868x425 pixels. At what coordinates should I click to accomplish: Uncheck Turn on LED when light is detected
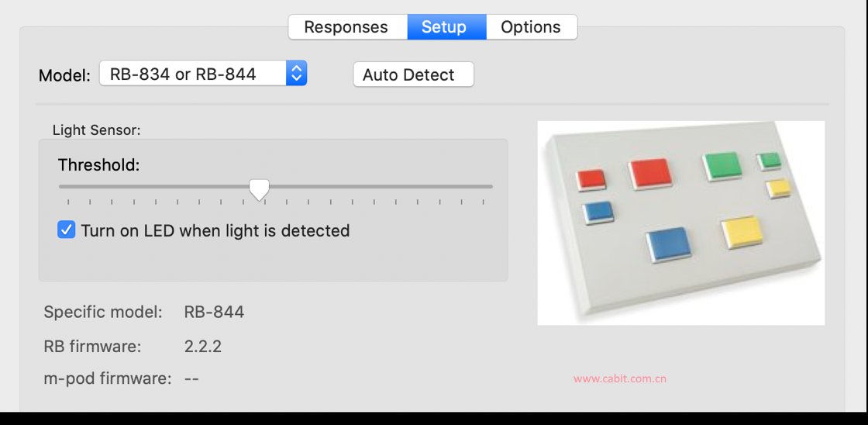67,230
